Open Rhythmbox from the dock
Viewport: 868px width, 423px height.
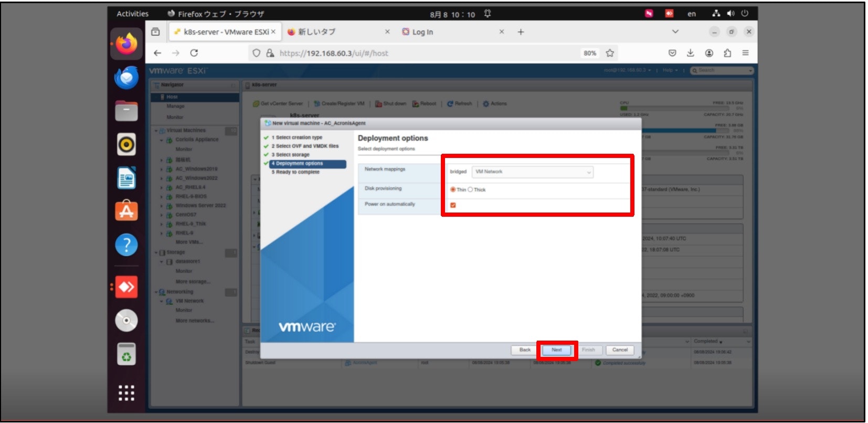pyautogui.click(x=126, y=144)
